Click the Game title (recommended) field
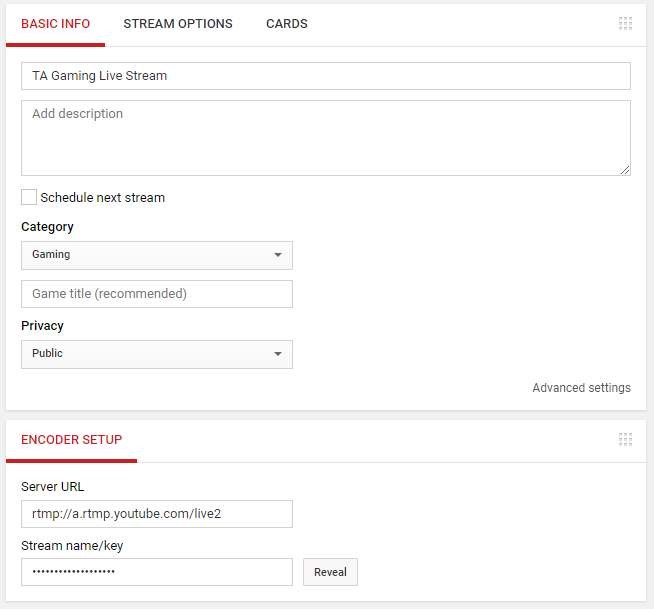This screenshot has width=654, height=609. point(157,294)
